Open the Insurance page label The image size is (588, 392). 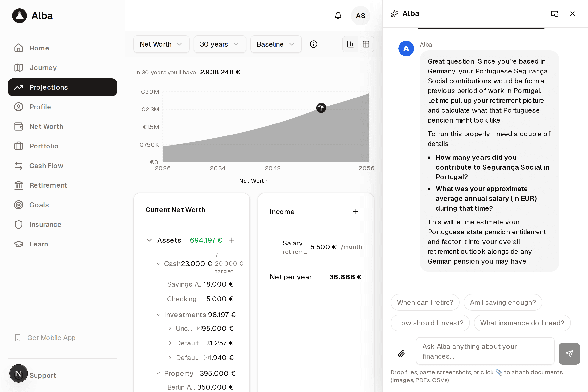tap(45, 224)
